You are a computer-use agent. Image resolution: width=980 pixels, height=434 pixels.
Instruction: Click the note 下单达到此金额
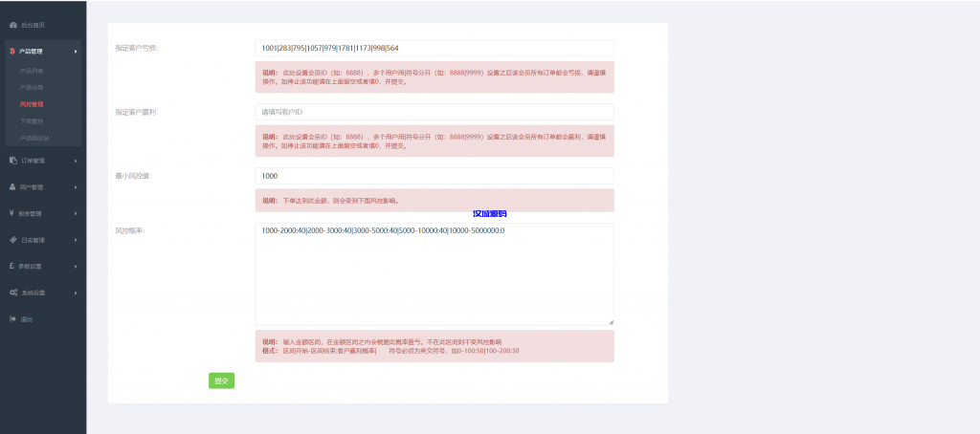pyautogui.click(x=434, y=201)
